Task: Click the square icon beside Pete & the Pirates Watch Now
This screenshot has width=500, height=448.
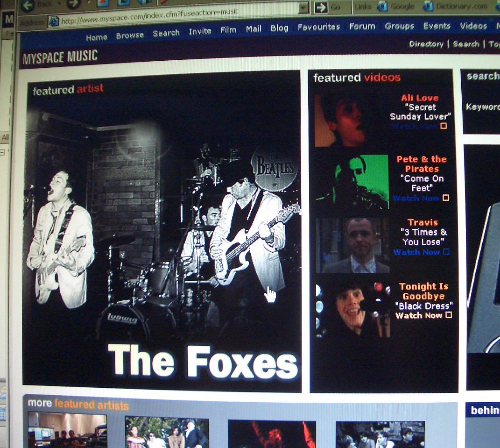Action: point(446,198)
